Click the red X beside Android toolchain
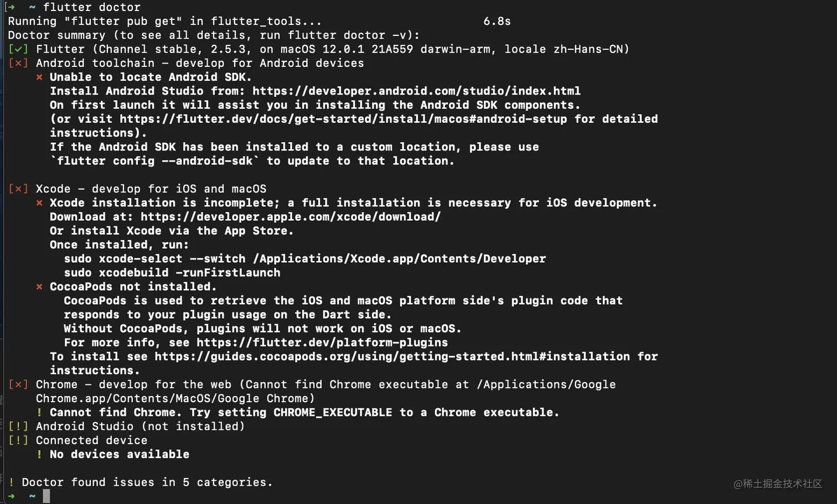Screen dimensions: 837x504 [x=18, y=63]
